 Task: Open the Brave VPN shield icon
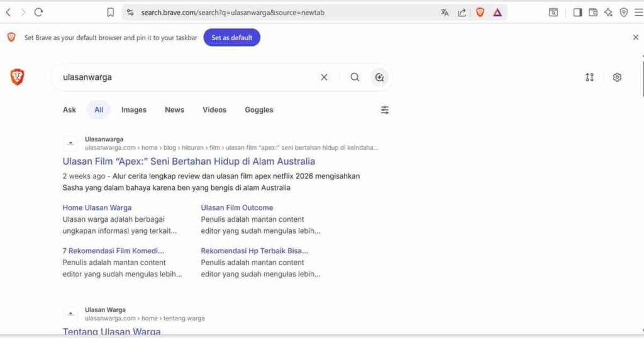[x=624, y=13]
